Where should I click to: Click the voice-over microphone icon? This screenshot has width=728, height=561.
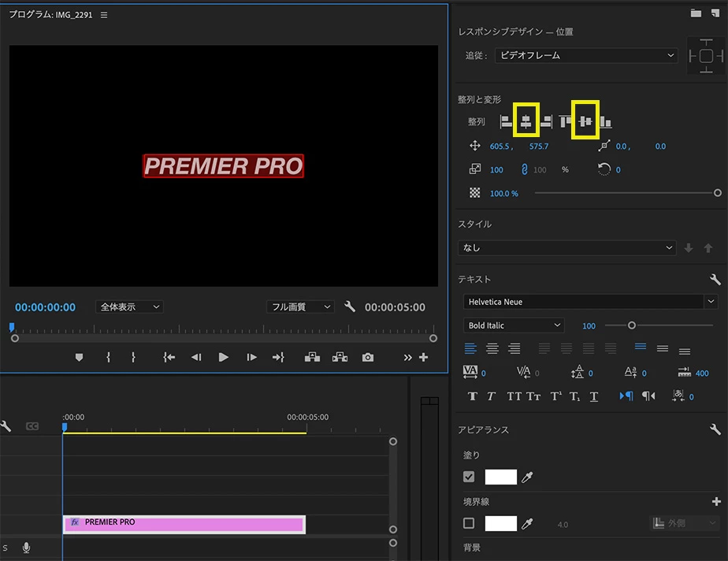click(27, 548)
